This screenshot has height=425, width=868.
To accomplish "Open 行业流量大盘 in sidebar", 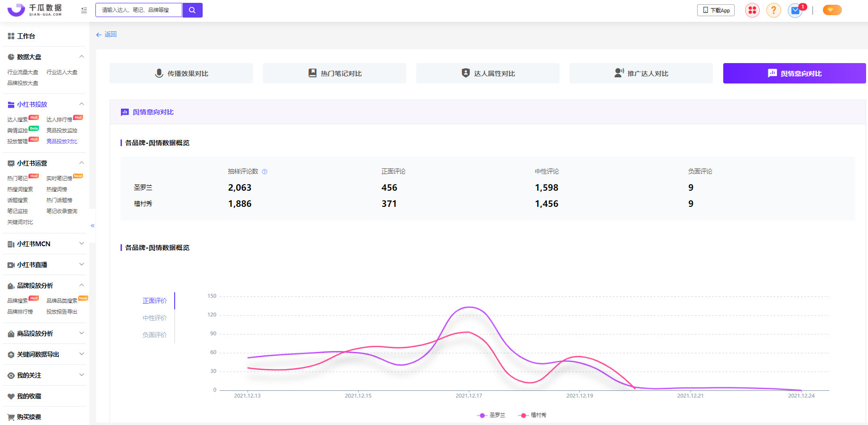I will pyautogui.click(x=23, y=72).
